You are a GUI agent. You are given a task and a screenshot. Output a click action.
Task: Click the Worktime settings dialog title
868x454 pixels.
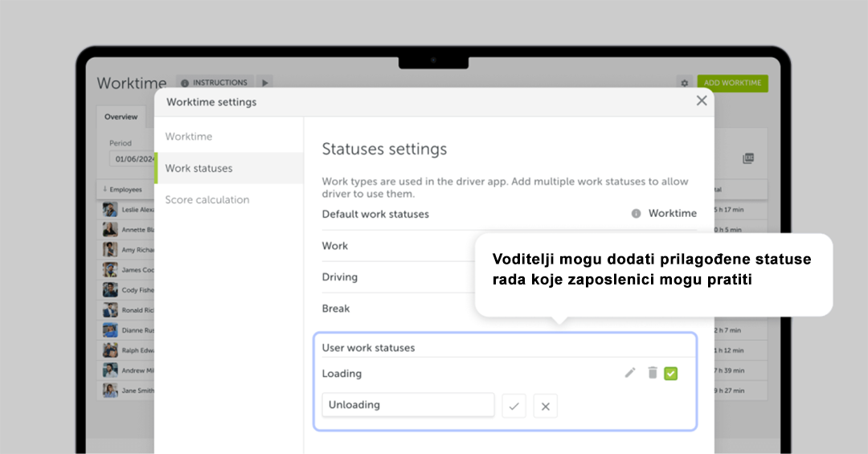point(211,102)
